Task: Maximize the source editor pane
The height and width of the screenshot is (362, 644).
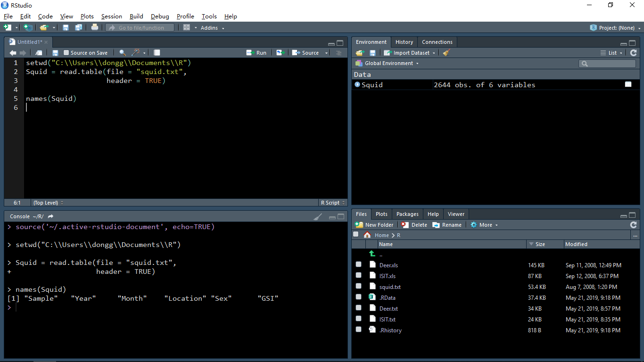Action: click(340, 43)
